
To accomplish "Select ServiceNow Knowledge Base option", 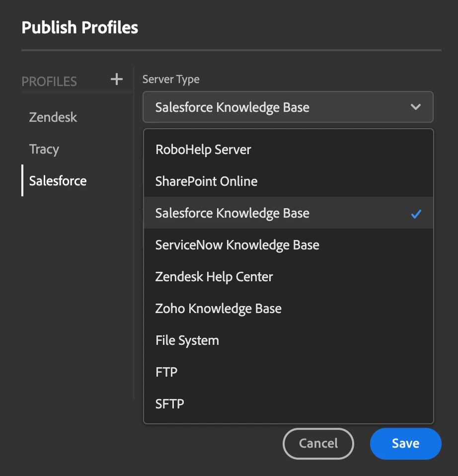I will 237,245.
